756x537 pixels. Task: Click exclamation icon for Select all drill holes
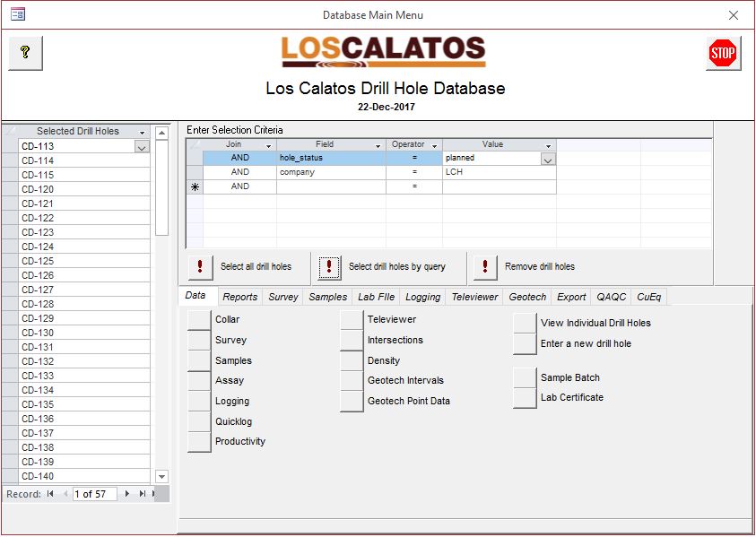coord(200,266)
